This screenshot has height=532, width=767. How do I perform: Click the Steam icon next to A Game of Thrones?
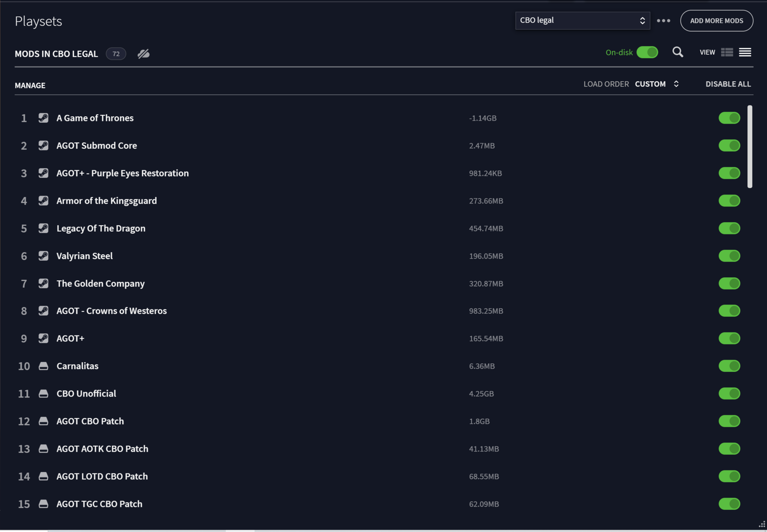[43, 118]
